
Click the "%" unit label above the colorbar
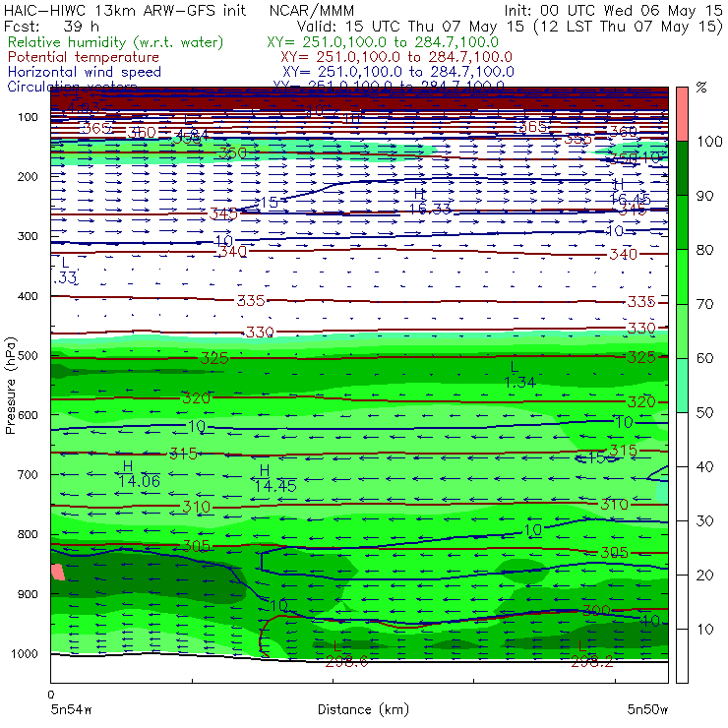(701, 88)
